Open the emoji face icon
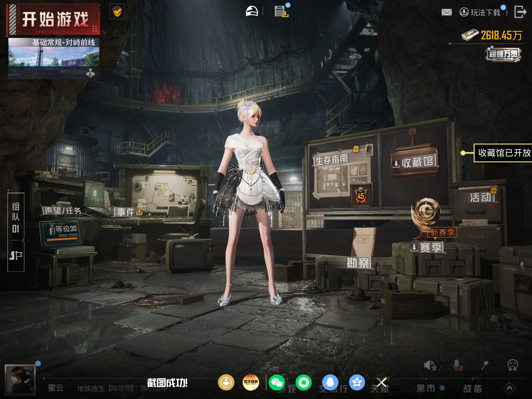The image size is (532, 399). tap(513, 365)
